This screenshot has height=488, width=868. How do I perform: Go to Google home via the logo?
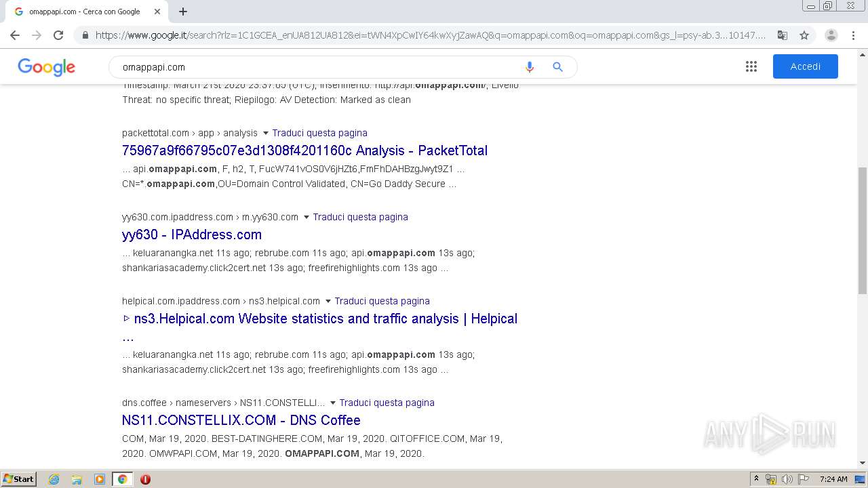[x=46, y=67]
